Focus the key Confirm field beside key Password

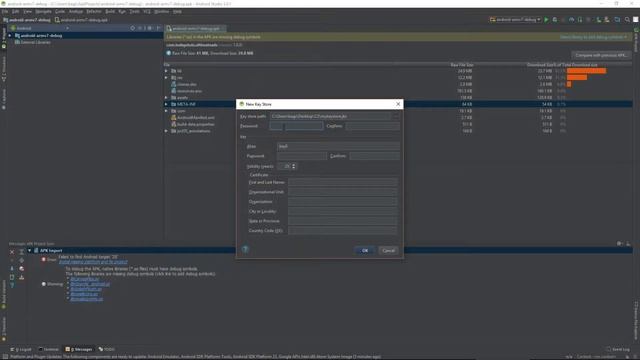(374, 156)
